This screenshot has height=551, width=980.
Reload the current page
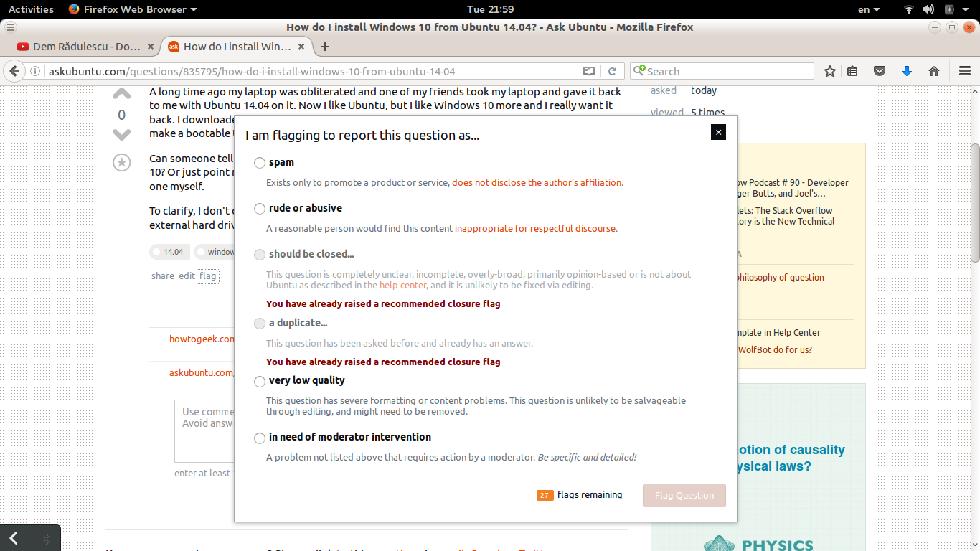coord(612,71)
